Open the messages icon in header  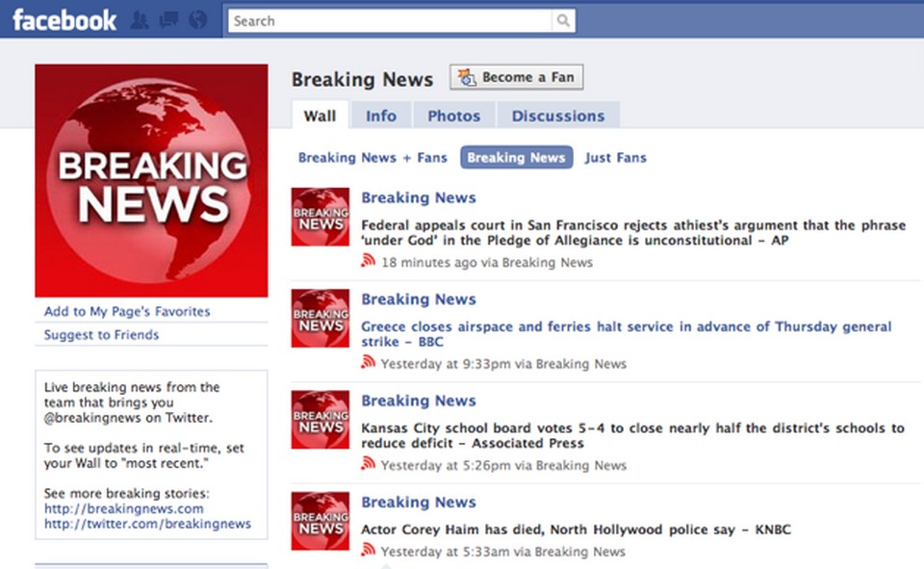point(168,20)
